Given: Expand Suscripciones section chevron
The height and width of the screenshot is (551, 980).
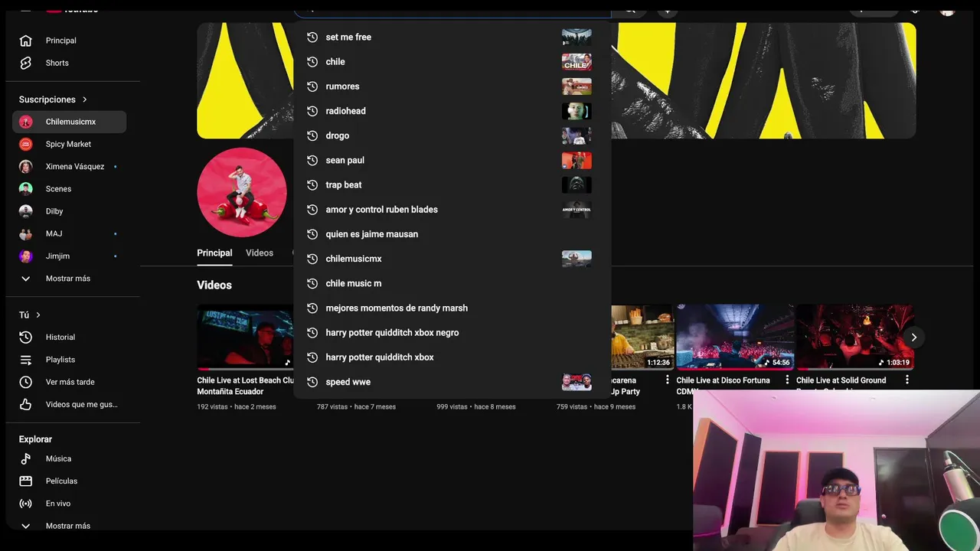Looking at the screenshot, I should 85,99.
